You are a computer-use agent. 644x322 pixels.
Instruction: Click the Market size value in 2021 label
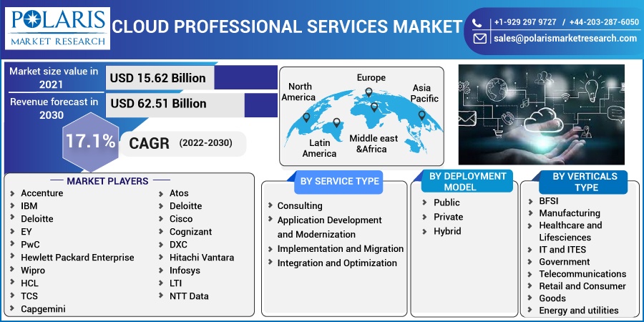[54, 77]
